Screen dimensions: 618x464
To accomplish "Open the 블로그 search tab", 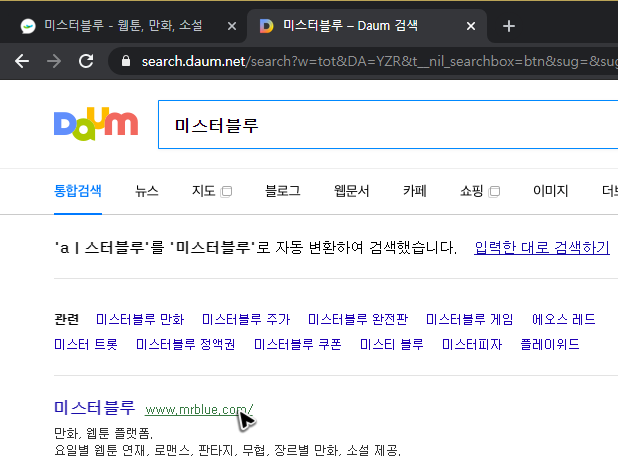I will coord(283,191).
